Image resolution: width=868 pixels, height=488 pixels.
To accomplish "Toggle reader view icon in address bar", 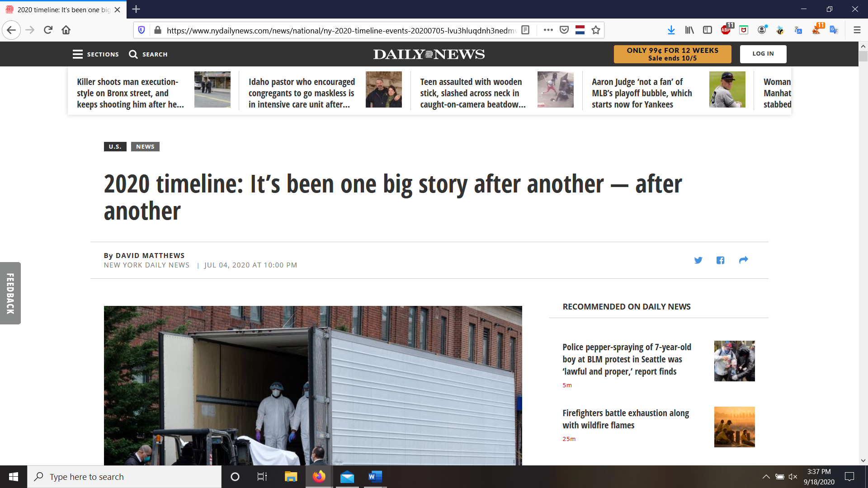I will [525, 30].
